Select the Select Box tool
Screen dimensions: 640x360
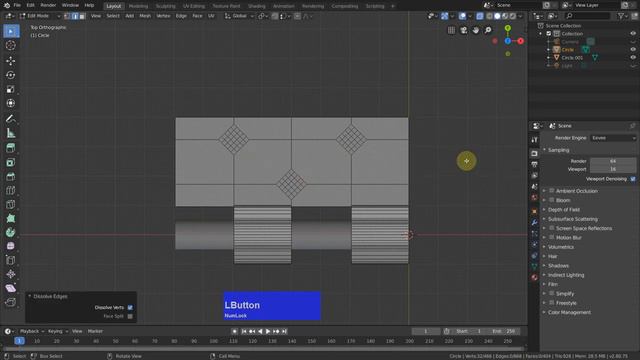(x=11, y=31)
